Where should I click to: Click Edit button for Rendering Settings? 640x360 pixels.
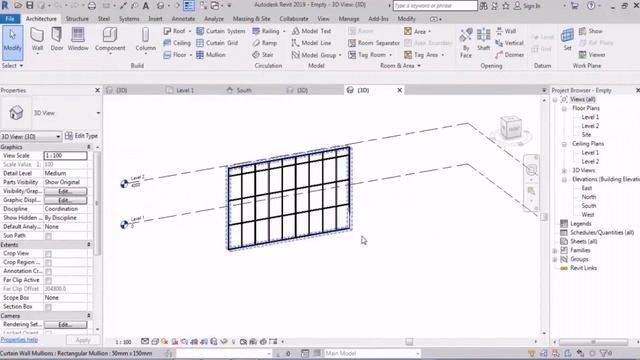click(x=65, y=325)
